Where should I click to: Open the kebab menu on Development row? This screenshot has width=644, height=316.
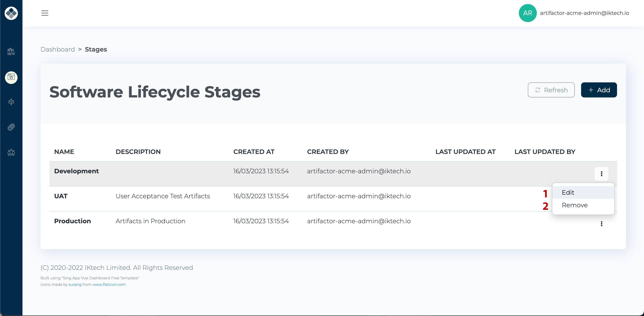point(602,174)
